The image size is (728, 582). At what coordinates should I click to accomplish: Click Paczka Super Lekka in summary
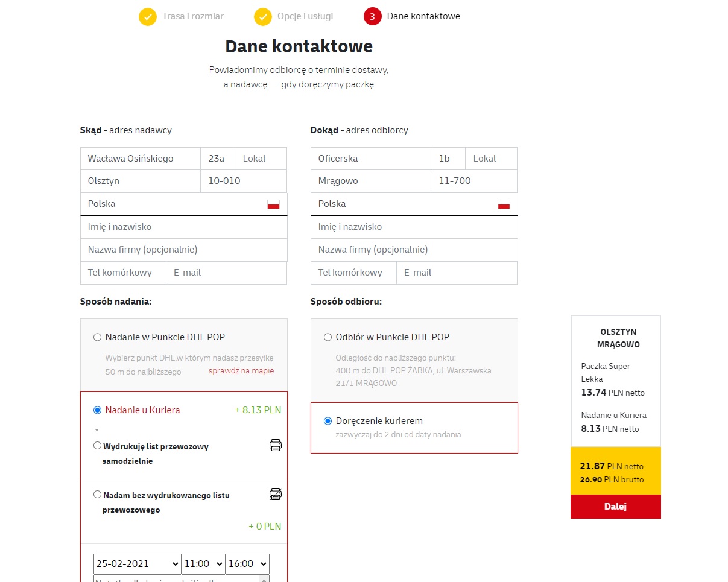coord(606,373)
